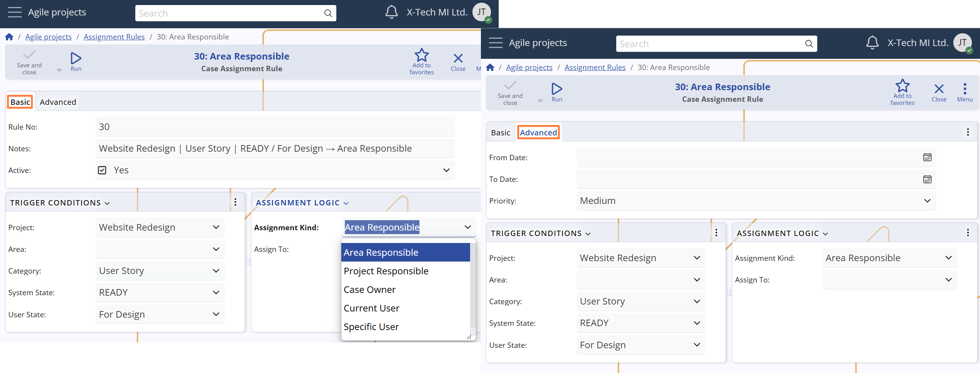The width and height of the screenshot is (980, 373).
Task: Expand the Priority Medium dropdown
Action: point(927,201)
